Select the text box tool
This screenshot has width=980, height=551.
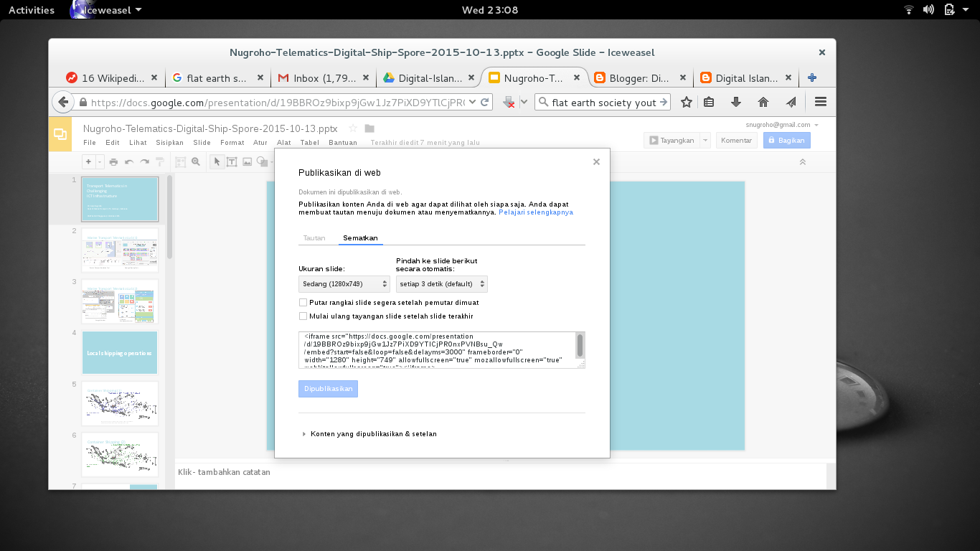tap(232, 162)
